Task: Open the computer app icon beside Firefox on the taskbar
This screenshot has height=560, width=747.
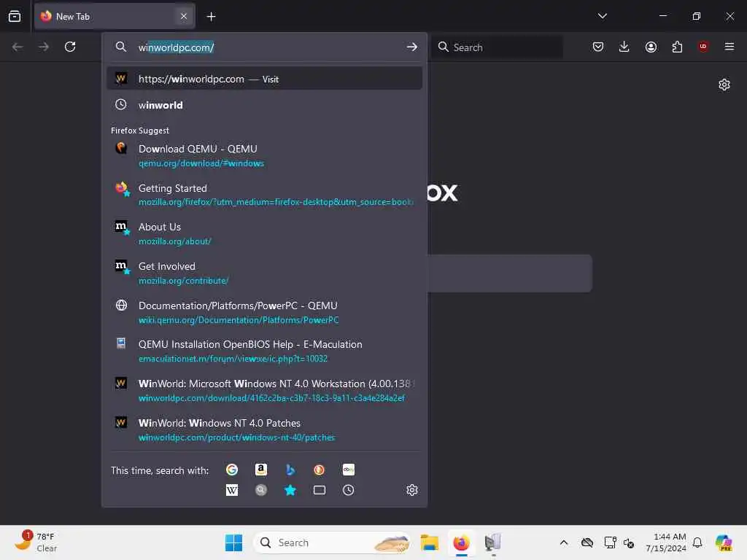Action: 492,542
